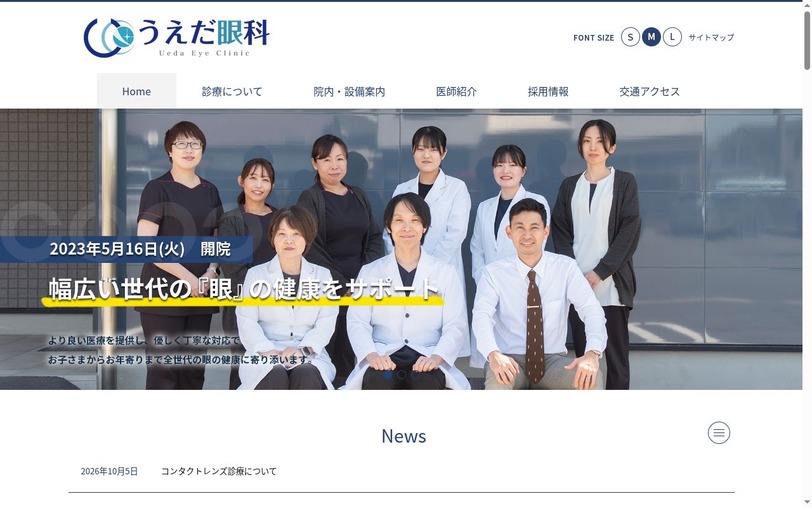812x508 pixels.
Task: Open the round list icon beside News
Action: tap(719, 432)
